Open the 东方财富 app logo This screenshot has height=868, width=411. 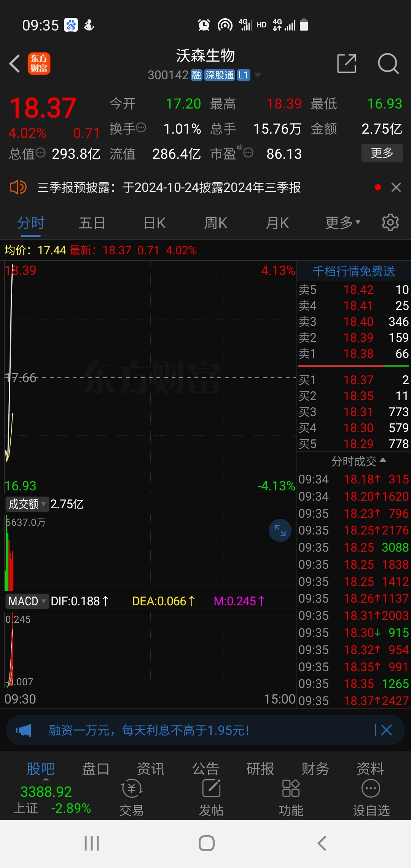click(x=39, y=64)
